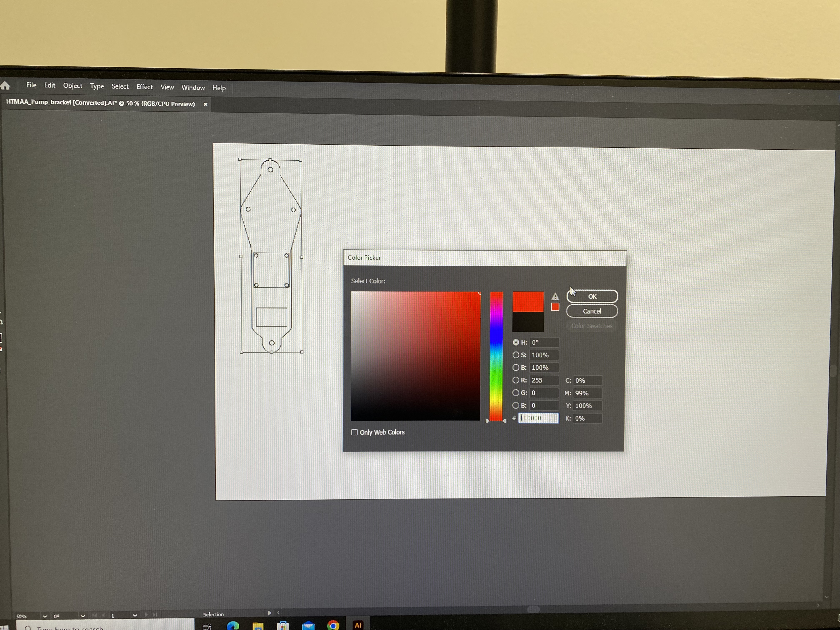The width and height of the screenshot is (840, 630).
Task: Open the artboard number dropdown
Action: [135, 615]
